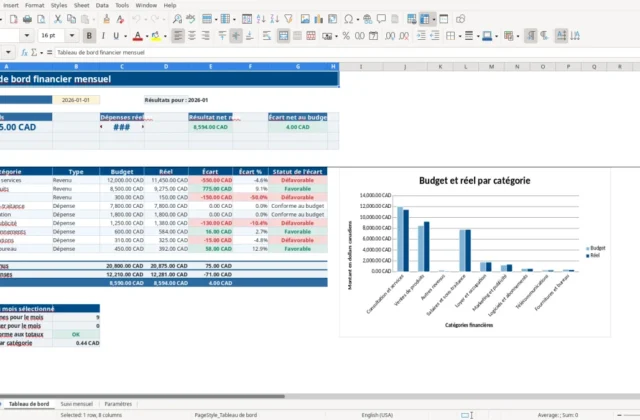Click the Insert Hyperlink icon
Screen dimensions: 640x420
[367, 19]
